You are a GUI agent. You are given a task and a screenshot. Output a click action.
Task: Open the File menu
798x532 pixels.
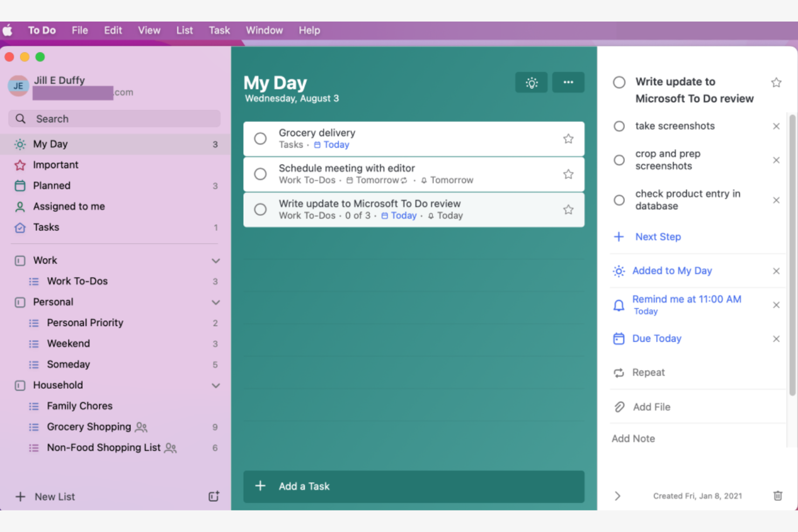[x=80, y=31]
